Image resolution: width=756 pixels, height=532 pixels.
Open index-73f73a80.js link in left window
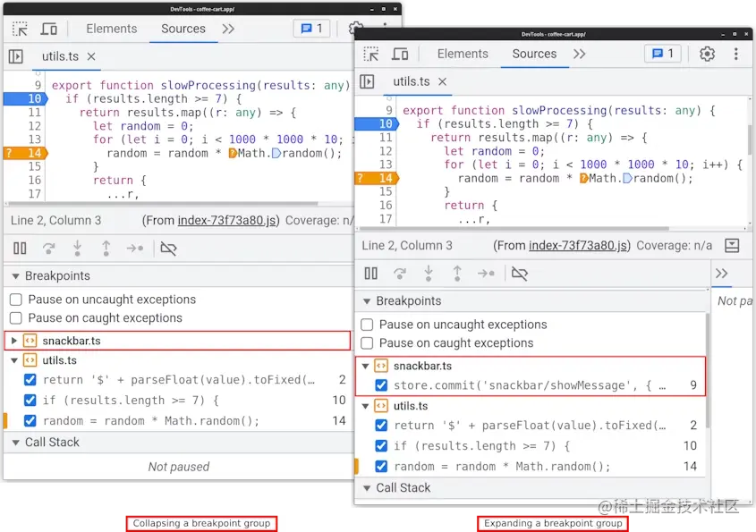[226, 221]
